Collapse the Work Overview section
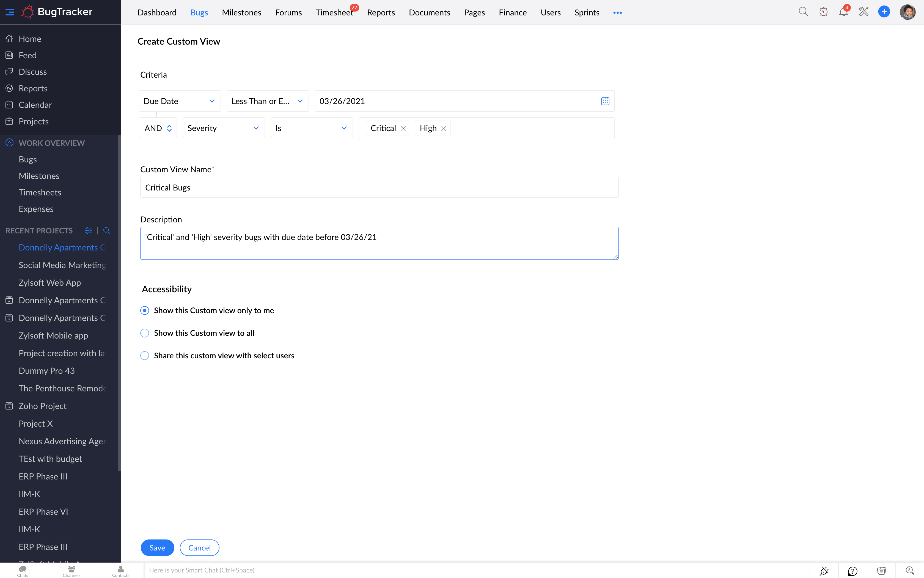The image size is (924, 578). pyautogui.click(x=10, y=143)
